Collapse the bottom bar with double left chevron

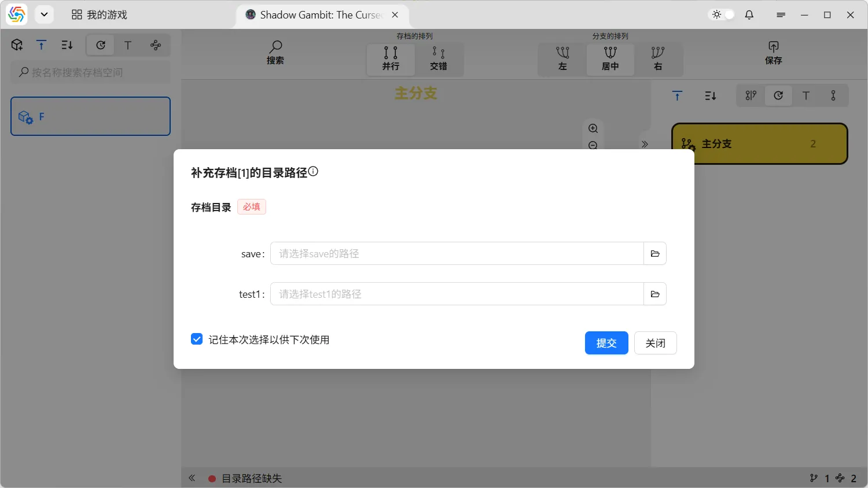192,478
